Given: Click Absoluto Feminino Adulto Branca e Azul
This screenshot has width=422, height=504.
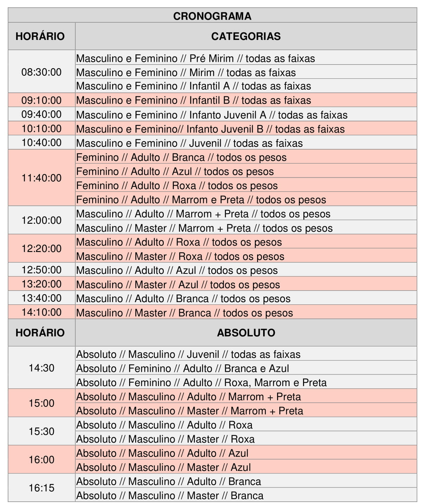Looking at the screenshot, I should point(183,368).
